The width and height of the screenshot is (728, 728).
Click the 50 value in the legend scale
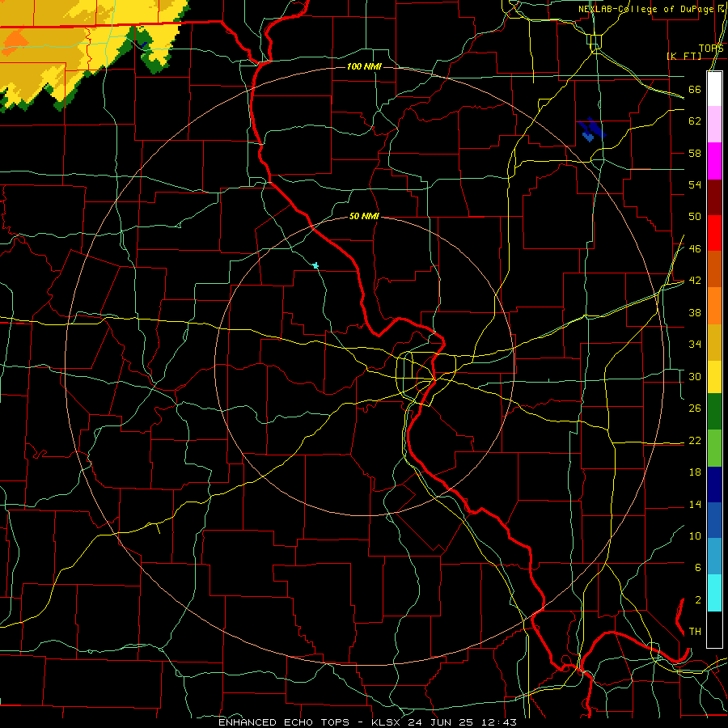click(695, 217)
